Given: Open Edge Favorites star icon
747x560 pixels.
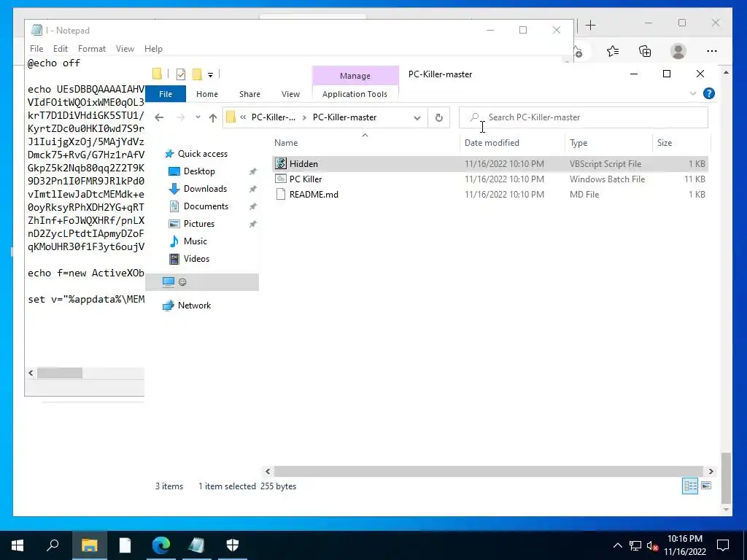Looking at the screenshot, I should pos(613,51).
